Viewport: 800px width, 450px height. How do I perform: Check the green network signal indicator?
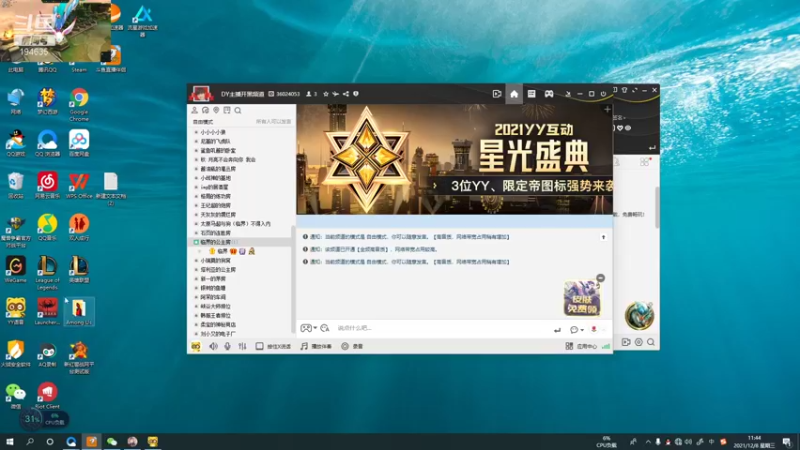tap(606, 346)
